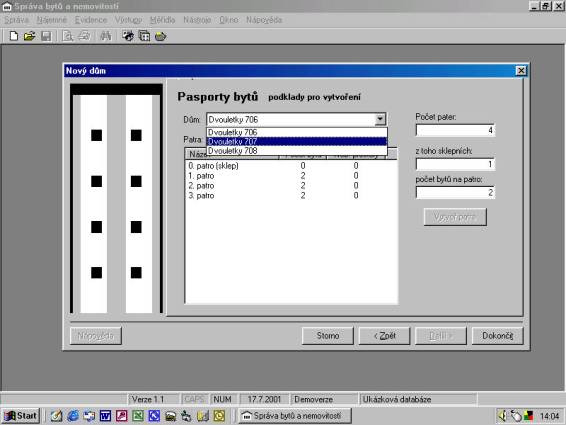Click the New document toolbar icon
The height and width of the screenshot is (425, 566).
tap(14, 36)
